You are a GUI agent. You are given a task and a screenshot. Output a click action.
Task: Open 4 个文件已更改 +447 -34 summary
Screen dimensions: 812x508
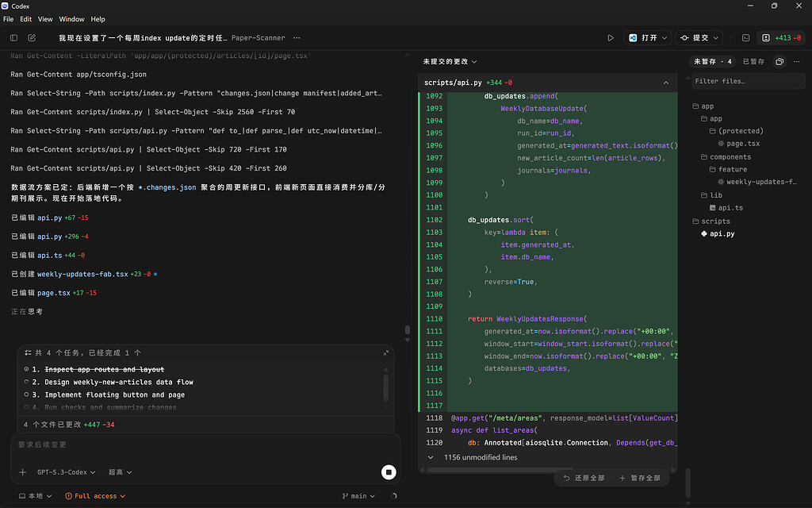click(69, 425)
